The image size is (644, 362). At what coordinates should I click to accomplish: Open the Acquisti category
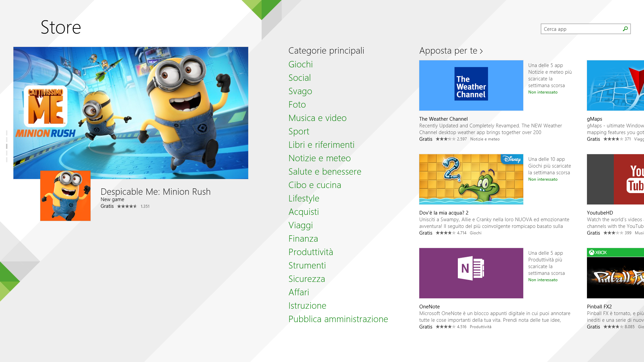pos(304,212)
